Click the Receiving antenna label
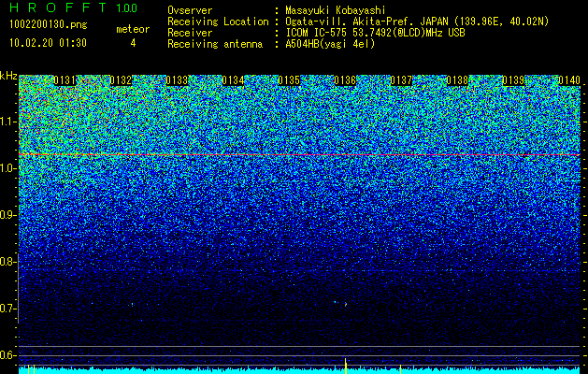Screen dimensions: 588x374 (215, 44)
